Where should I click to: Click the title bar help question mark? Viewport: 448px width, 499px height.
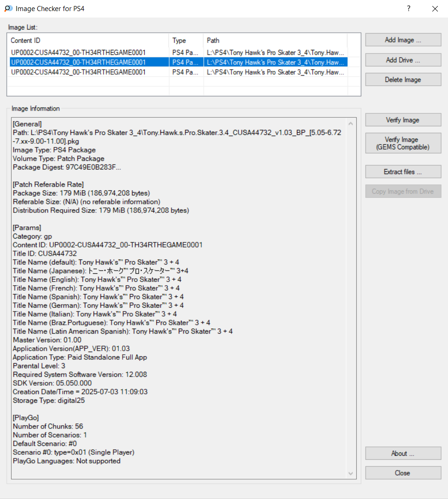[x=408, y=9]
